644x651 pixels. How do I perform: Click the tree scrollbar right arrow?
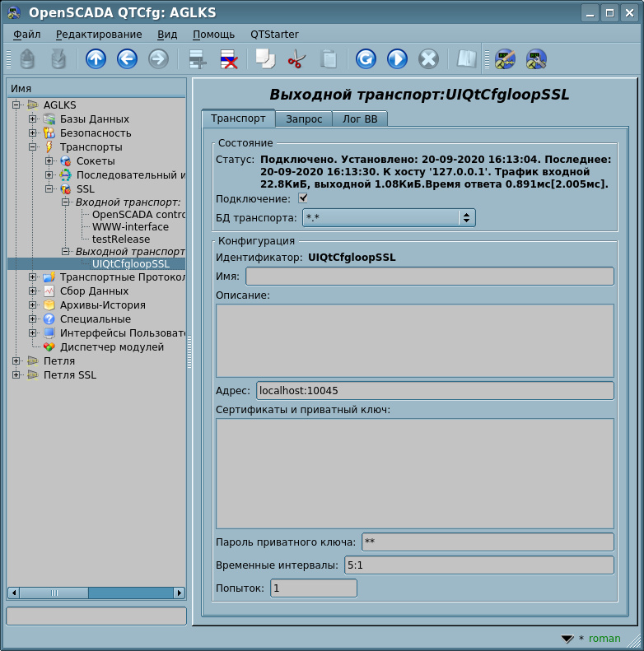[180, 593]
